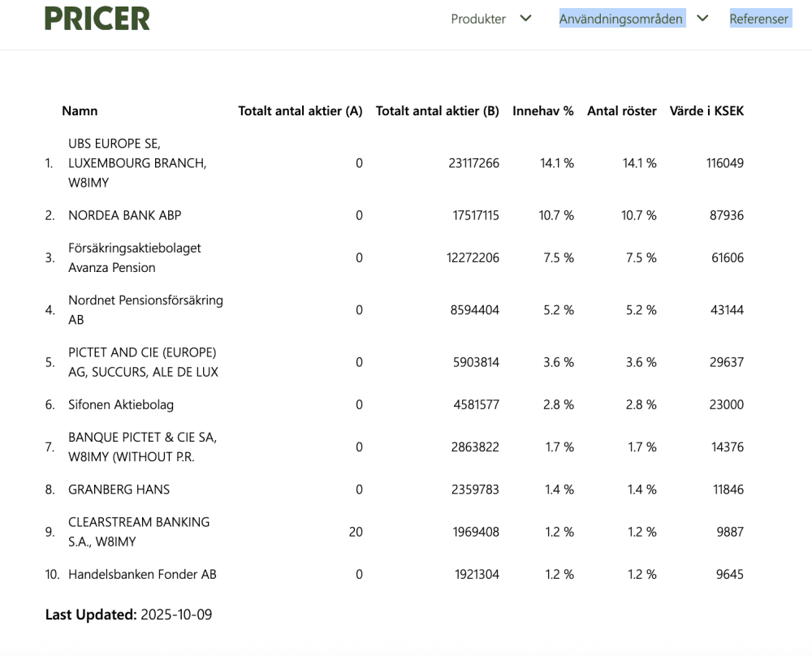The image size is (812, 656).
Task: Expand the Produkter dropdown chevron
Action: pos(525,18)
